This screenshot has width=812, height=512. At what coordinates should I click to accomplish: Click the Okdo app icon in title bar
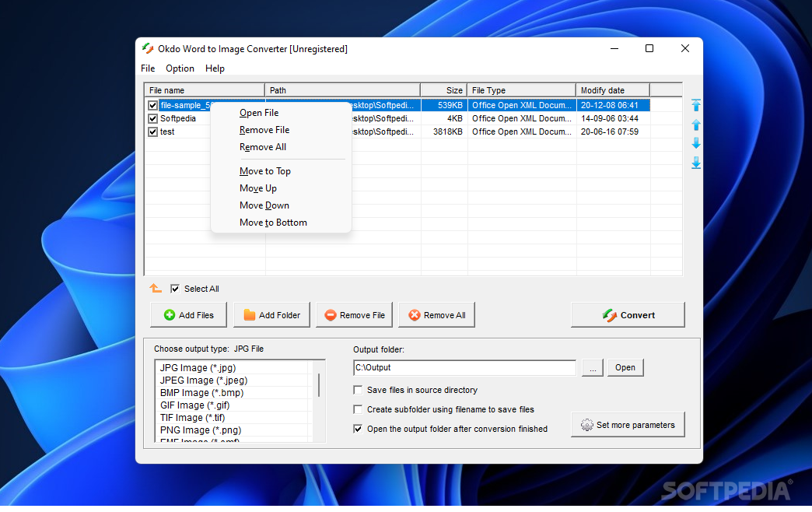[x=148, y=49]
